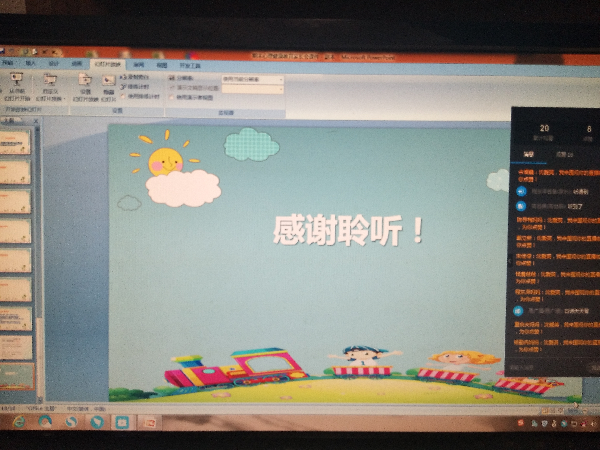Open the Custom Slide Show button
Viewport: 600px width, 450px height.
50,88
